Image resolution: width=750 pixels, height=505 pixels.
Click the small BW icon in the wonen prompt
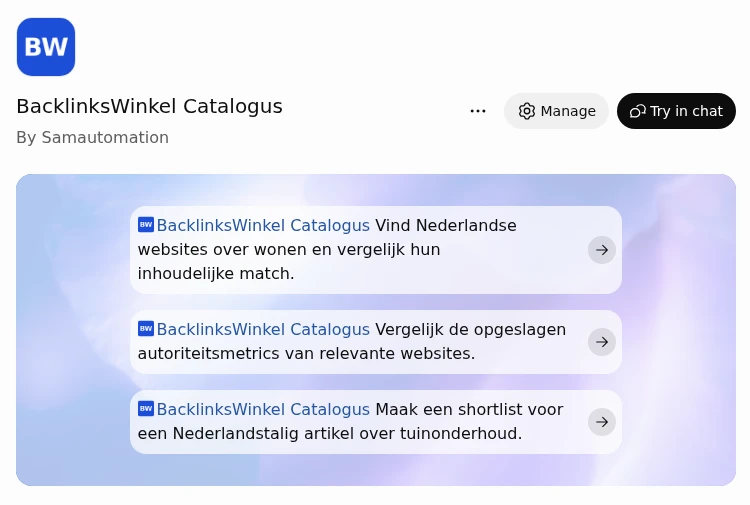[x=146, y=225]
